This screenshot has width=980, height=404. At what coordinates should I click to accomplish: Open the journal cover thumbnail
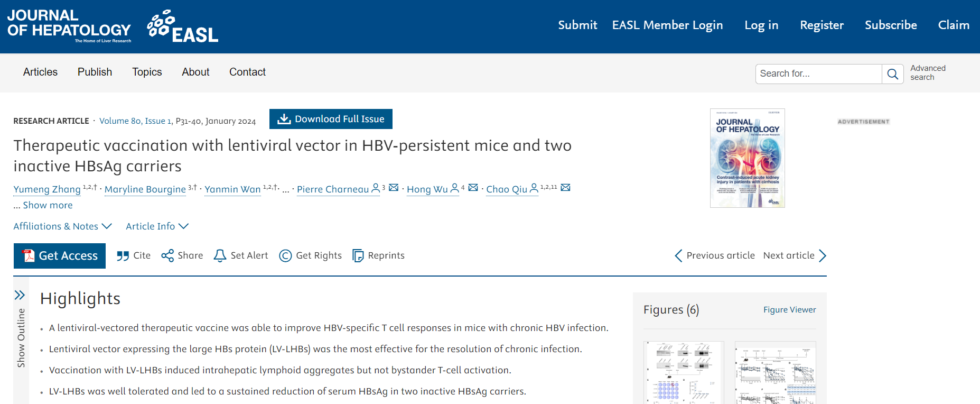point(748,158)
